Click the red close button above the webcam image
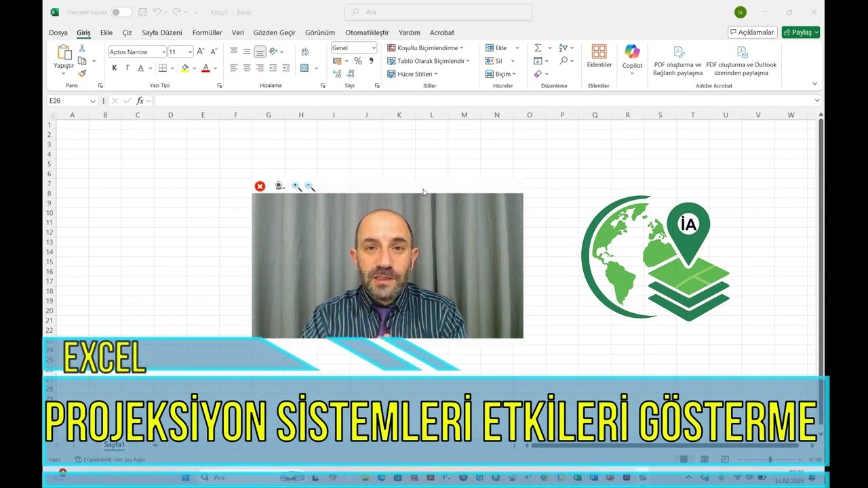 (x=260, y=186)
